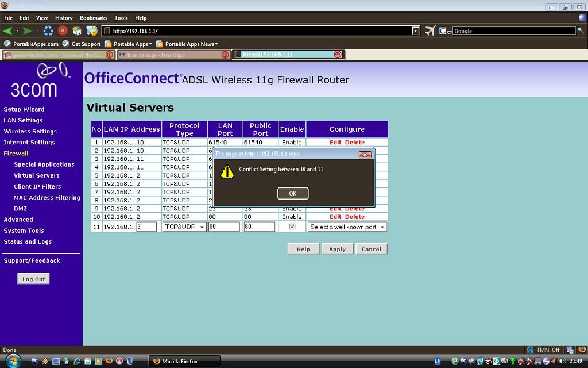Click the Reload page icon
Viewport: 588px width, 368px height.
(48, 31)
